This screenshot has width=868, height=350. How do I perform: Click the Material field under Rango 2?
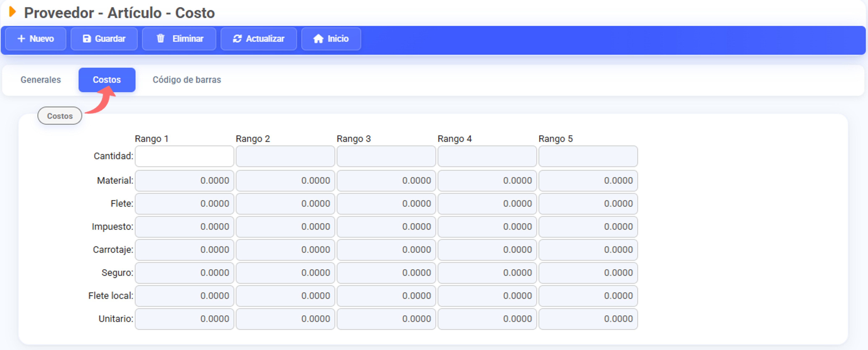pyautogui.click(x=285, y=181)
